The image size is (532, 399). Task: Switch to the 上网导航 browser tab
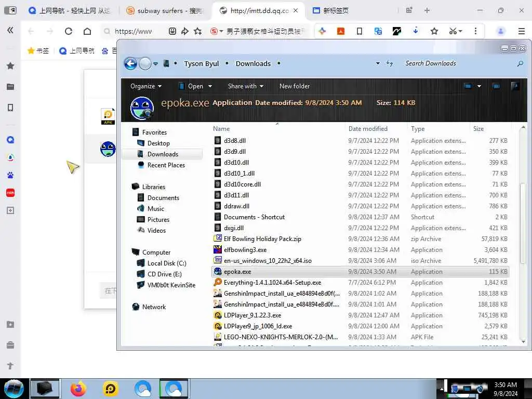[x=70, y=10]
